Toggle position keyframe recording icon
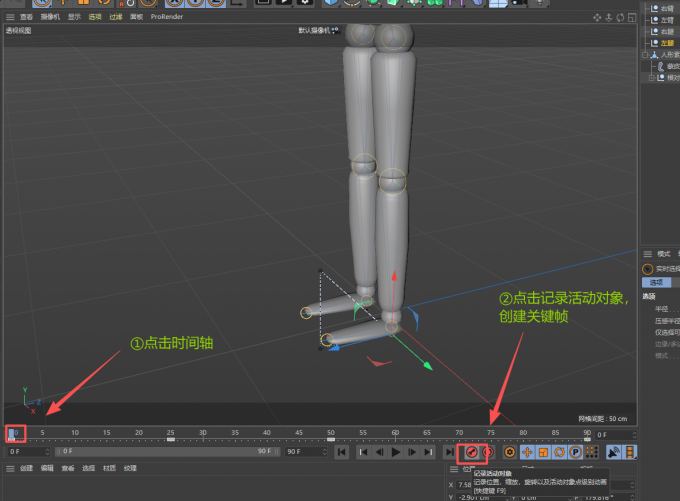Viewport: 680px width, 501px height. (x=527, y=452)
